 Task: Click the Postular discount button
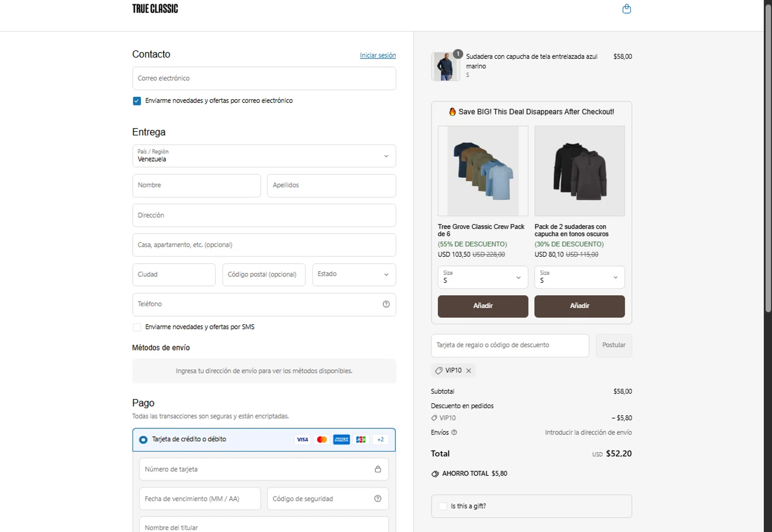(613, 345)
